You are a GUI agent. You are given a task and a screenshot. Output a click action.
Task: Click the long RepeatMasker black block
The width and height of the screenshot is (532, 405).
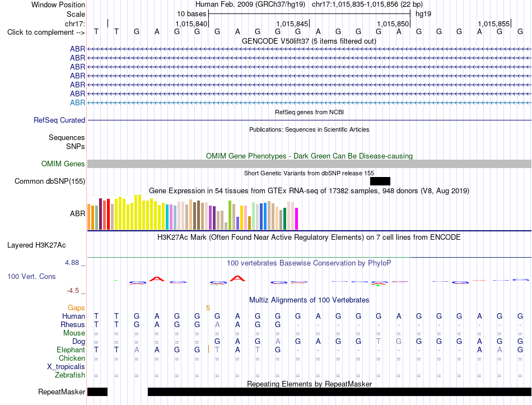click(x=339, y=392)
